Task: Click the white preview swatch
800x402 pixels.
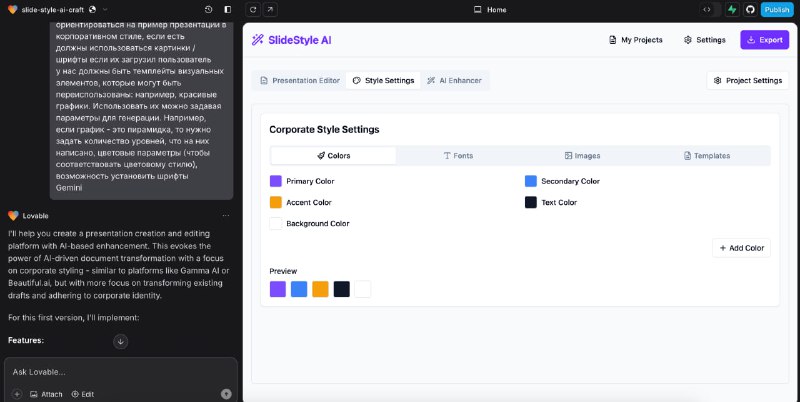Action: click(x=363, y=289)
